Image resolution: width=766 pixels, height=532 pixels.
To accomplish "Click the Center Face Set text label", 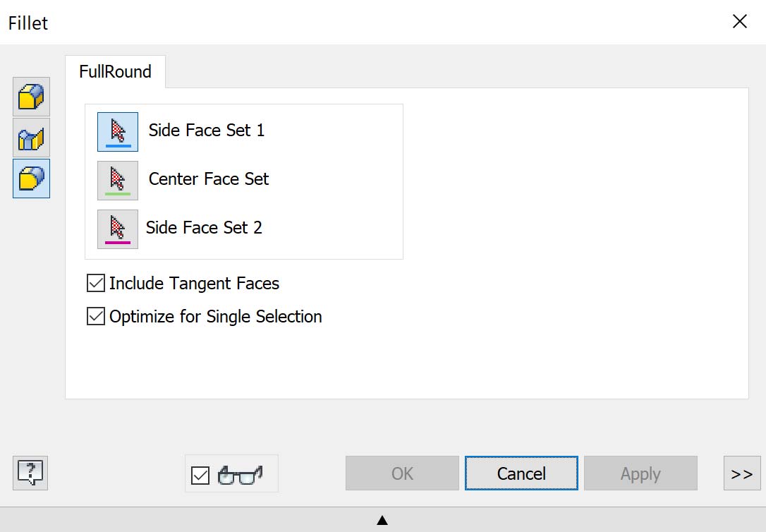I will [x=209, y=179].
